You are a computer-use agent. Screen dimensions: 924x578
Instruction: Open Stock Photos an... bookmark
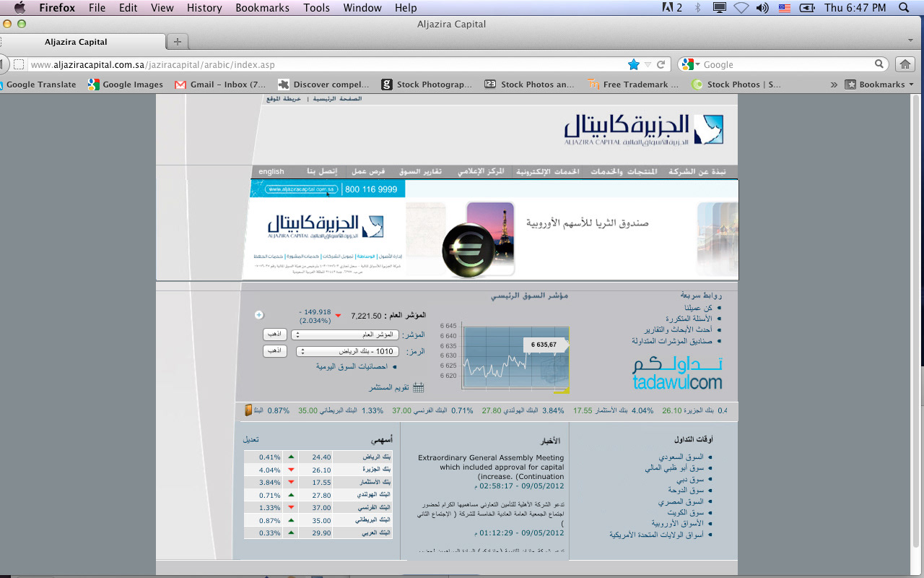[x=530, y=85]
